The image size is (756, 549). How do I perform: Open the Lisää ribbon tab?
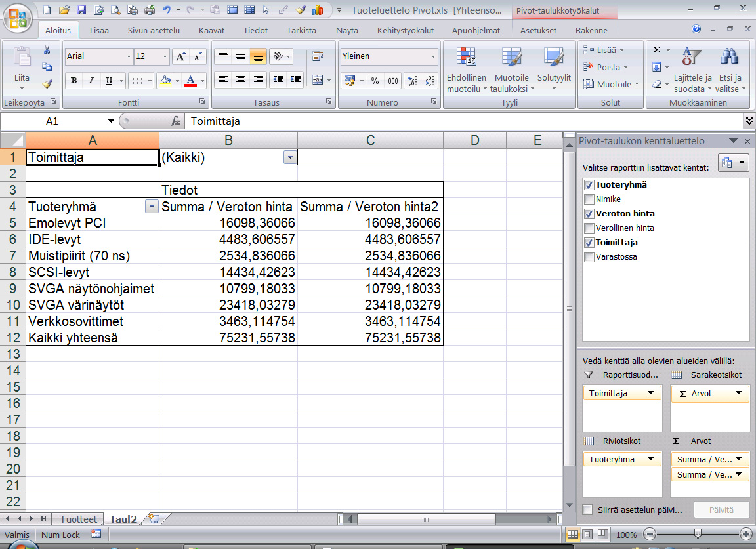(x=99, y=30)
